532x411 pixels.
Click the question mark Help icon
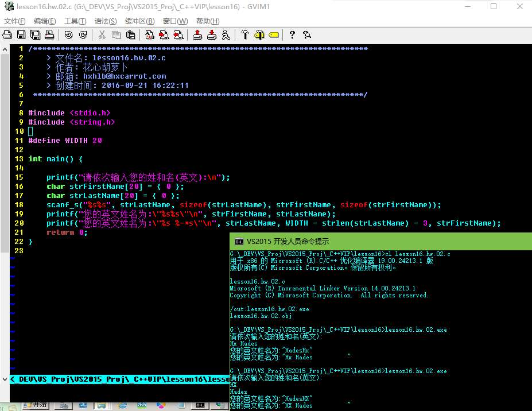[x=293, y=34]
